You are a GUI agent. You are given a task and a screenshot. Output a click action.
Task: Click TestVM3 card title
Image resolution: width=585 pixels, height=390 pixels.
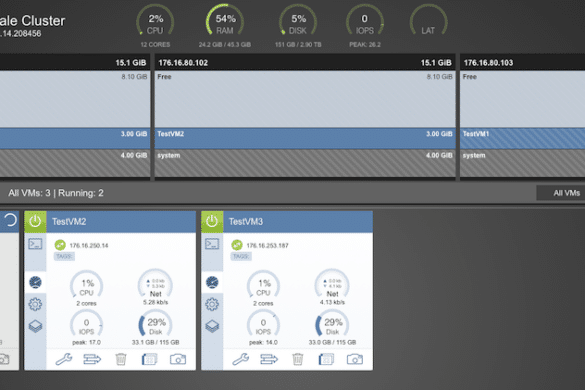246,222
